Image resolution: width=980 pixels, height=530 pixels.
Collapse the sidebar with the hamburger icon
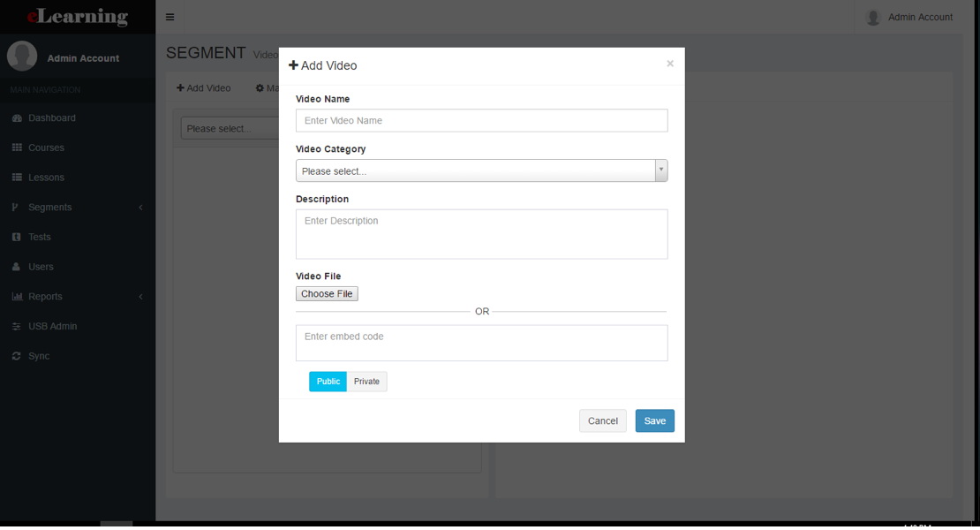click(170, 16)
